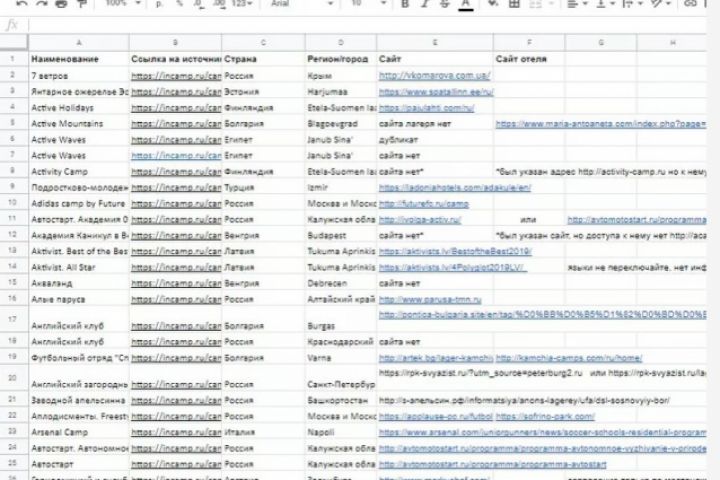This screenshot has height=480, width=720.
Task: Open the spatallinn.ee link
Action: (436, 92)
